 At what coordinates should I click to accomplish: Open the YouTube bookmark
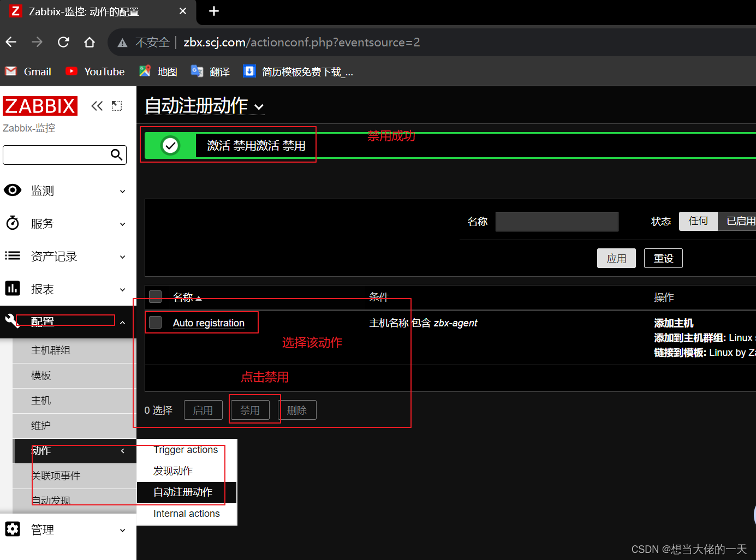click(x=95, y=72)
